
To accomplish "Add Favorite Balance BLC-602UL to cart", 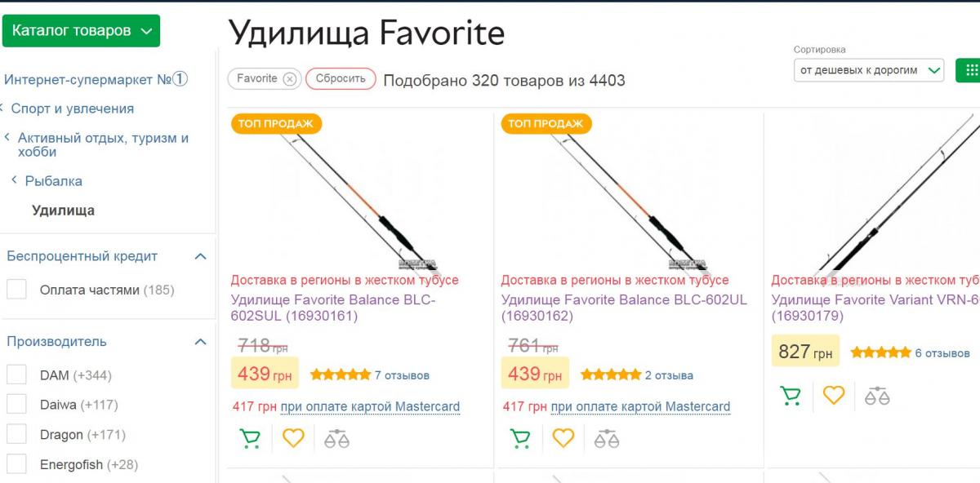I will coord(520,438).
